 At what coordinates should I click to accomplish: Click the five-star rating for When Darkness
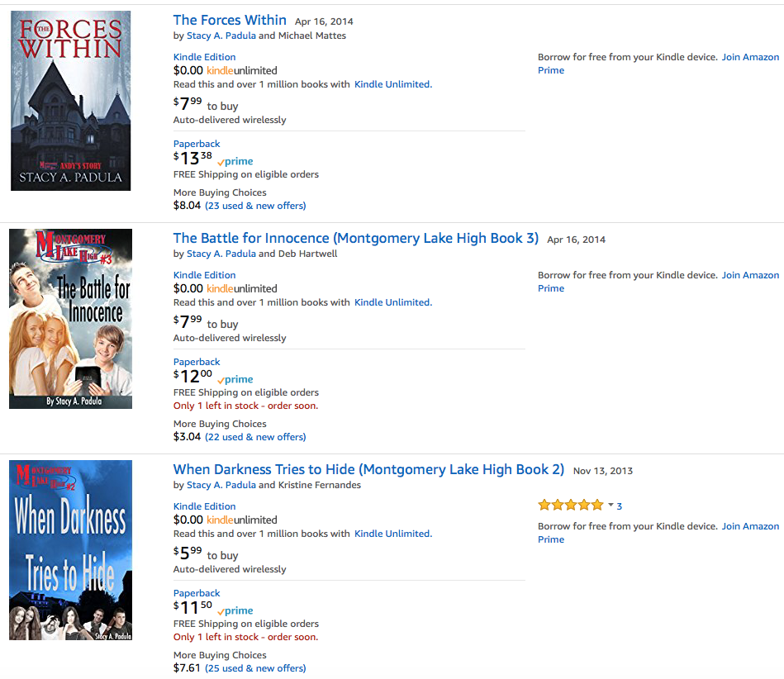(570, 506)
